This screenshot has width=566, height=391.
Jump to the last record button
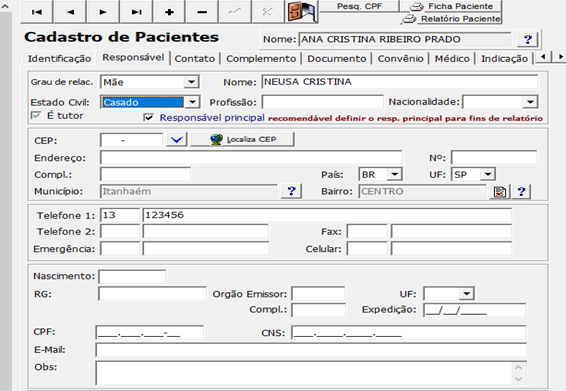136,12
